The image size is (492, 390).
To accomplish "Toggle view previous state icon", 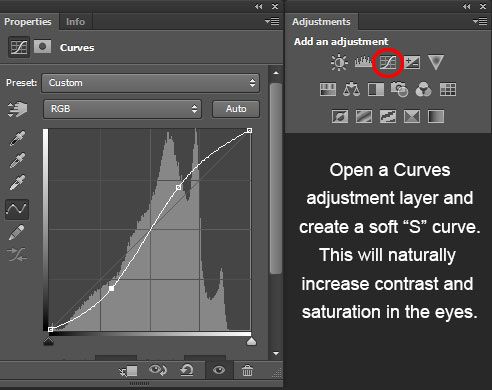I will coord(158,370).
